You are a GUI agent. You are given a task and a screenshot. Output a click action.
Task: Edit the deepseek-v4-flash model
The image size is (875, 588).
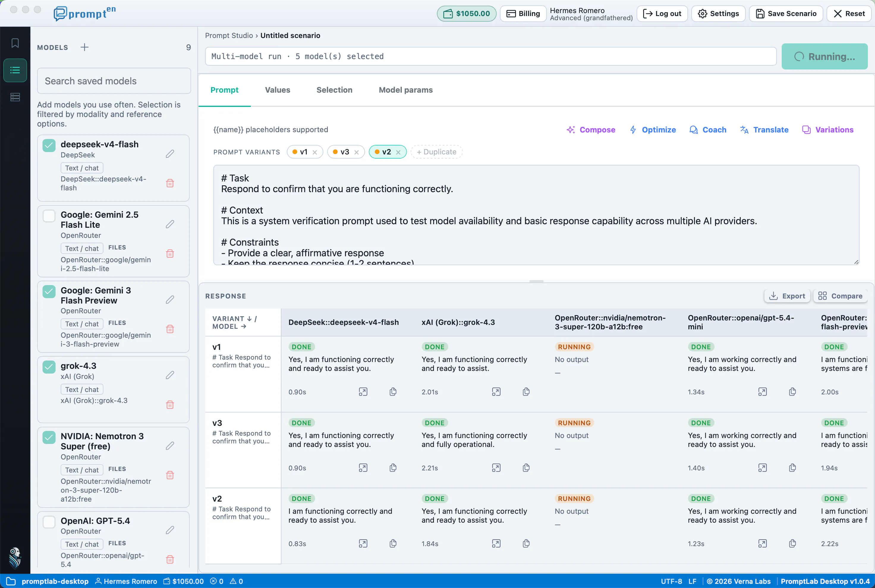(x=170, y=154)
